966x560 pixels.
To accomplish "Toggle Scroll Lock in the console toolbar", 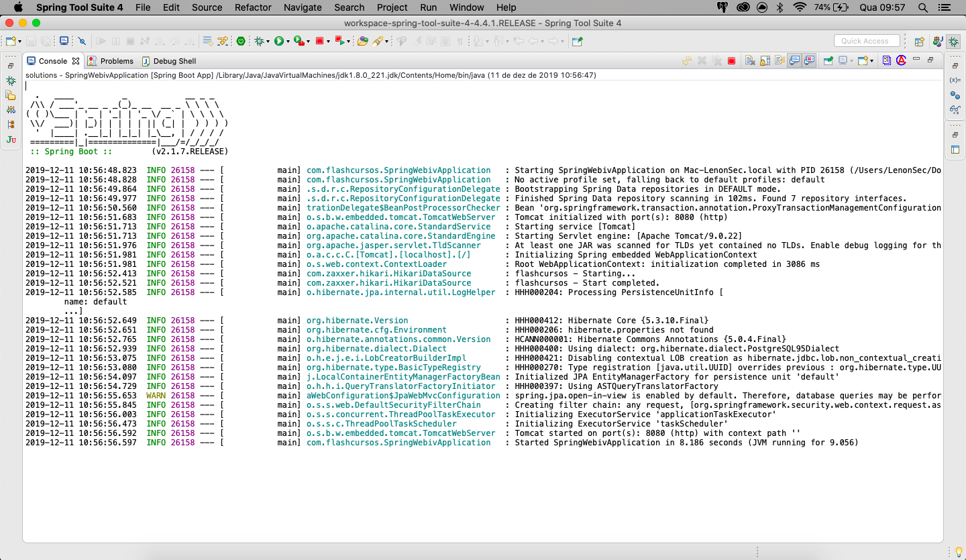I will pyautogui.click(x=764, y=60).
